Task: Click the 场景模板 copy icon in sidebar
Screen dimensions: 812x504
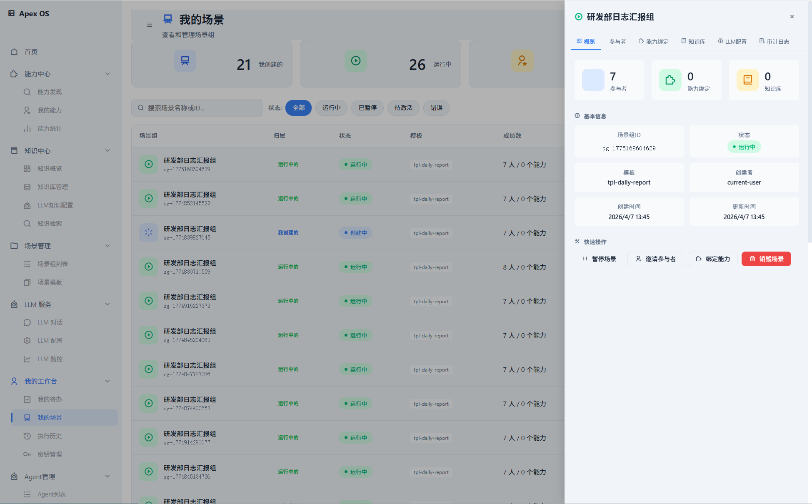Action: pyautogui.click(x=27, y=282)
